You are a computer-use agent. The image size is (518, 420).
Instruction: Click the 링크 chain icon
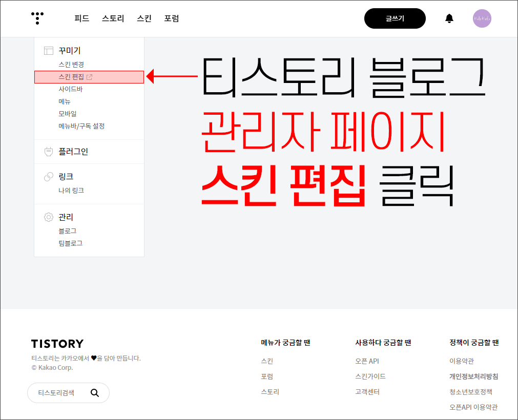(x=49, y=177)
